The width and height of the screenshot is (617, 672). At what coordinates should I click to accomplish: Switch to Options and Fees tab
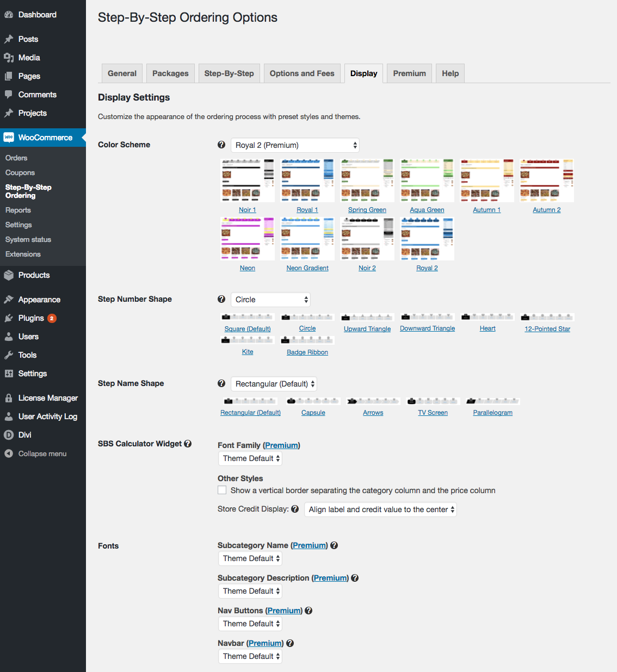point(302,73)
